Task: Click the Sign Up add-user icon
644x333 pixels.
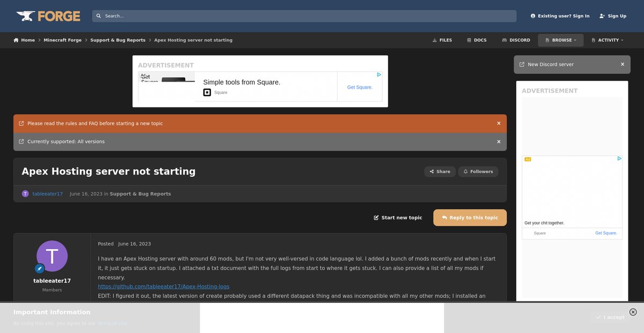Action: click(x=602, y=16)
